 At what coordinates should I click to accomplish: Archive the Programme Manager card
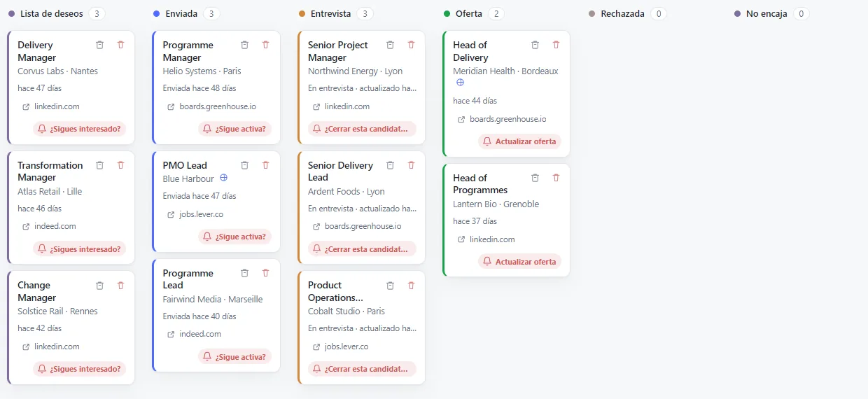[244, 45]
